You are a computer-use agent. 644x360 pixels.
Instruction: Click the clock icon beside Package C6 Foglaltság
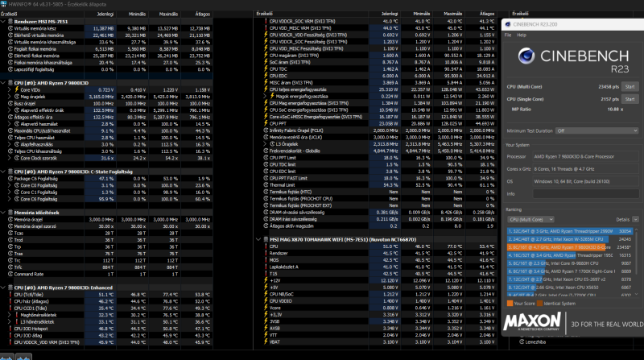coord(10,178)
